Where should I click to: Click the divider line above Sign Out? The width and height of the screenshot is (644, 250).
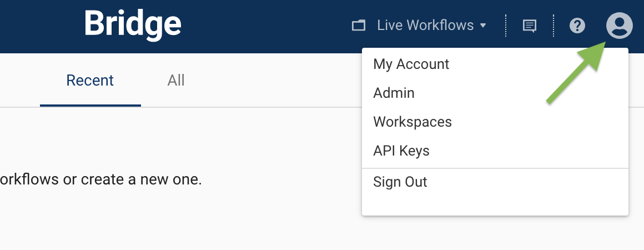pyautogui.click(x=494, y=168)
